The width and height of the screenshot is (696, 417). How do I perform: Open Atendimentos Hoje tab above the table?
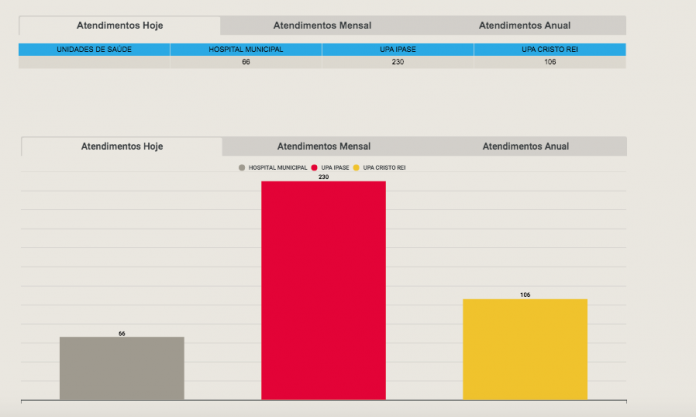119,25
